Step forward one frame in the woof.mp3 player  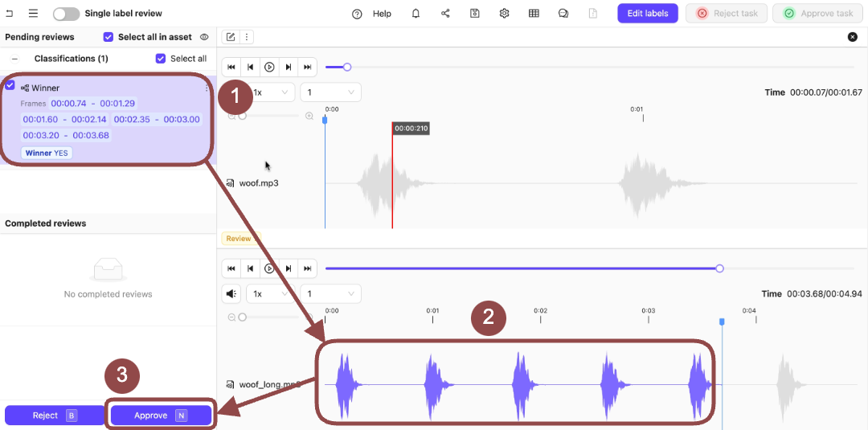click(x=289, y=67)
